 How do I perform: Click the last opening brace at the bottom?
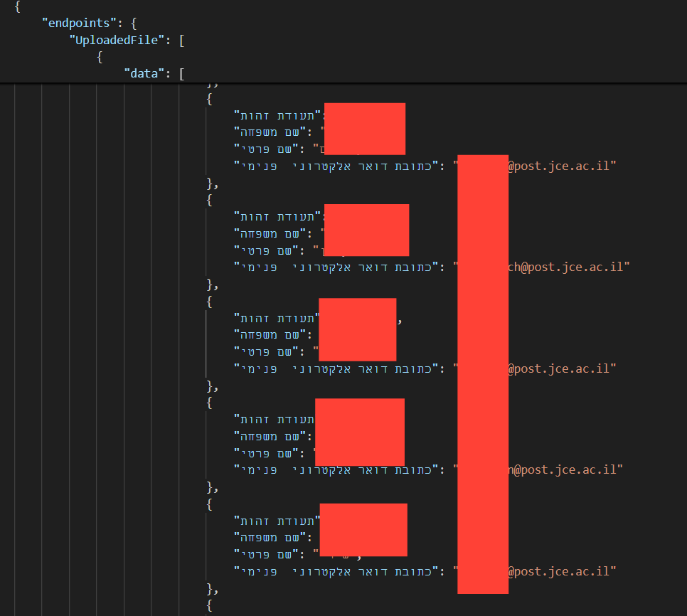pyautogui.click(x=209, y=605)
